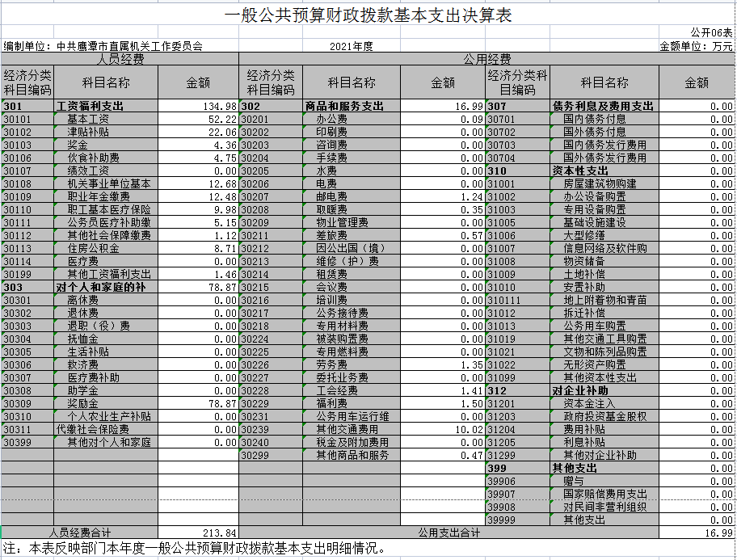The height and width of the screenshot is (560, 737).
Task: Click the '代缴社会保险费' cell
Action: click(106, 429)
